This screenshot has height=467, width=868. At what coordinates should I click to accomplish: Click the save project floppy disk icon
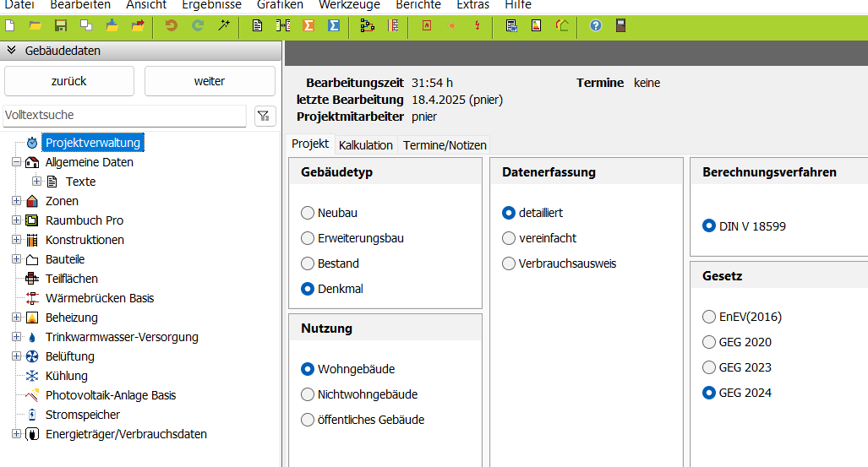[x=61, y=25]
